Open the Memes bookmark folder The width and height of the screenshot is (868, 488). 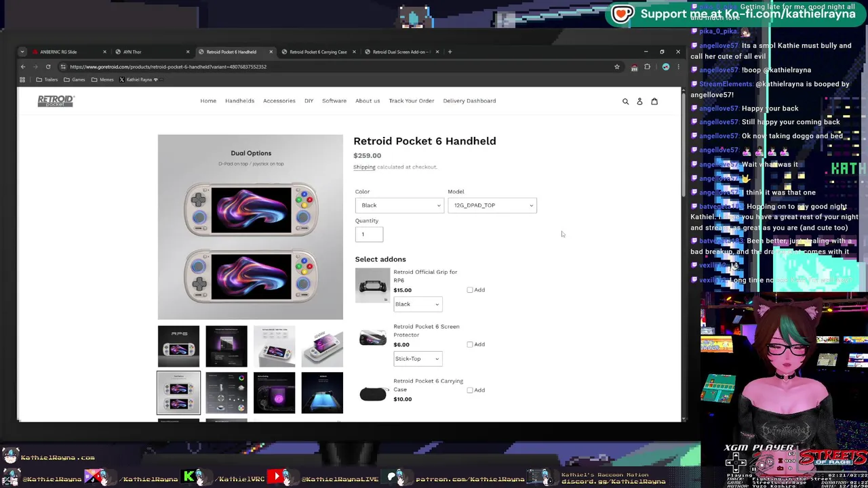click(x=103, y=79)
